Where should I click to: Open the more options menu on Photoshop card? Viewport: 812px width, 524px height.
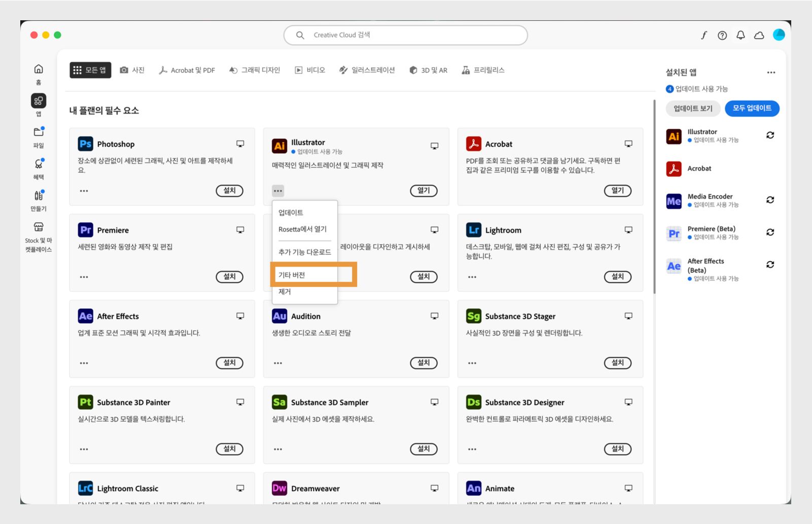click(84, 191)
